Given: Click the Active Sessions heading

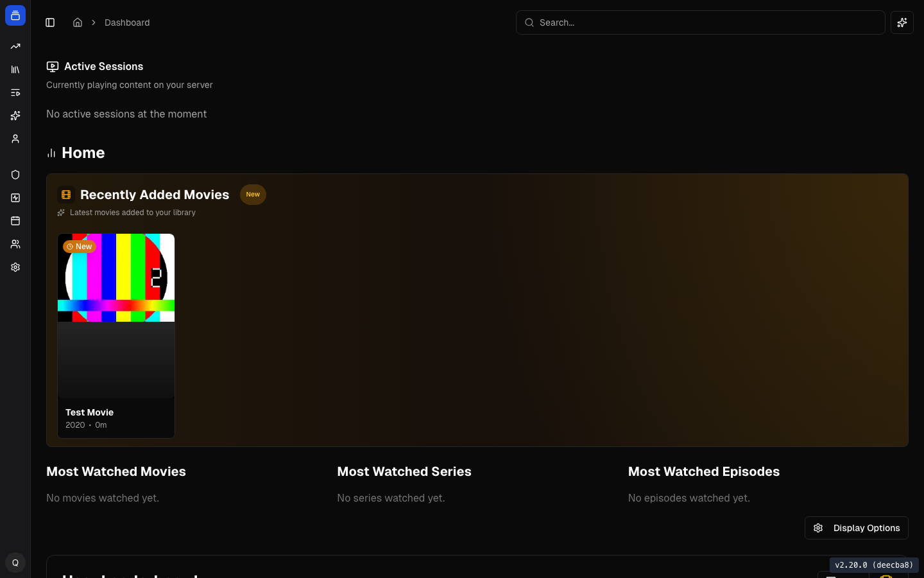Looking at the screenshot, I should click(x=104, y=66).
